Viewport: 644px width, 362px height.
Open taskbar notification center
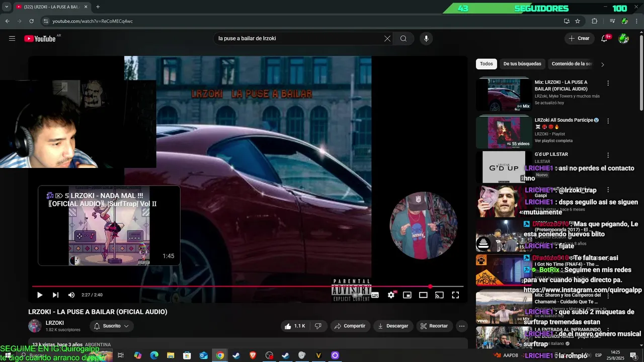(634, 355)
